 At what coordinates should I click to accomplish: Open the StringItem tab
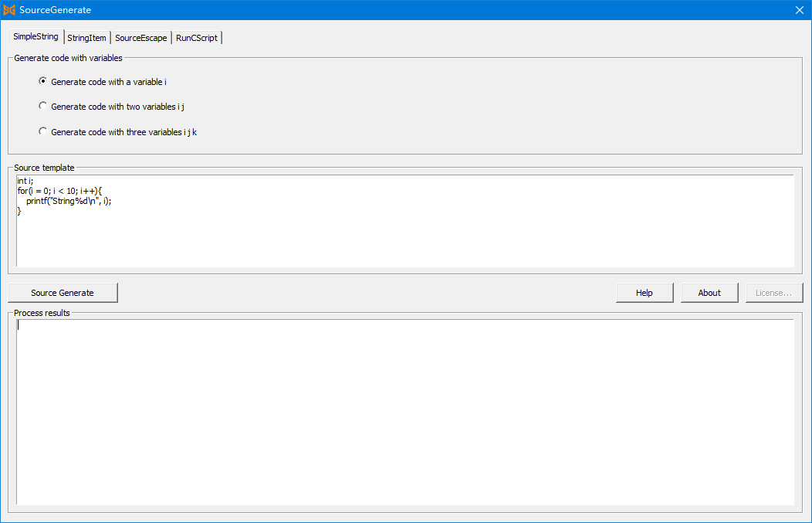click(86, 38)
